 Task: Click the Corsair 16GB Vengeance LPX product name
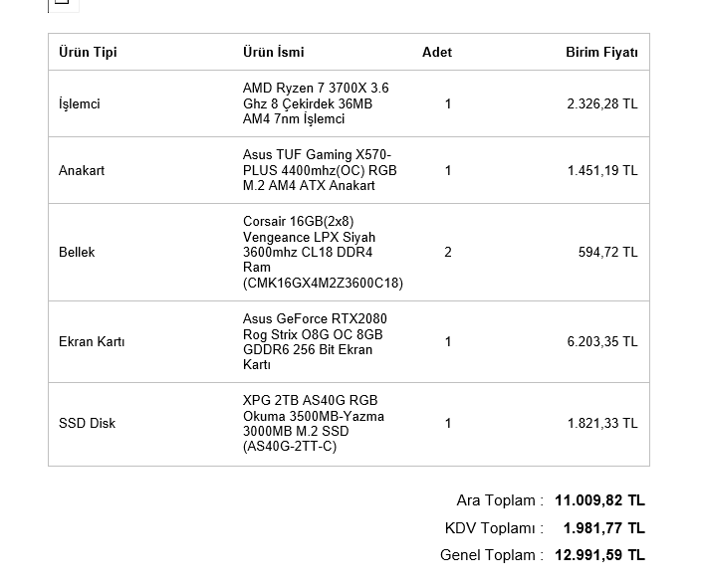click(x=323, y=252)
